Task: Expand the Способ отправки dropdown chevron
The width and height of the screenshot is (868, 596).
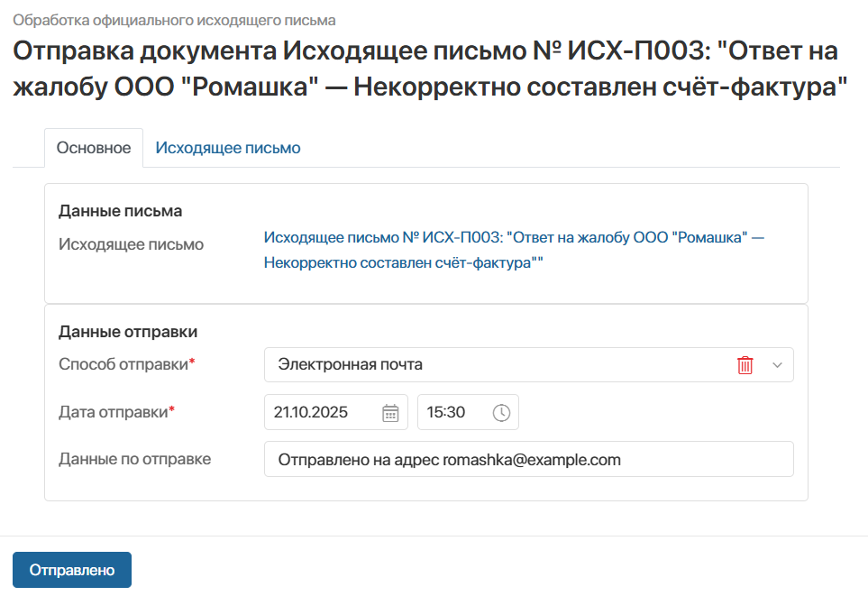Action: tap(778, 365)
